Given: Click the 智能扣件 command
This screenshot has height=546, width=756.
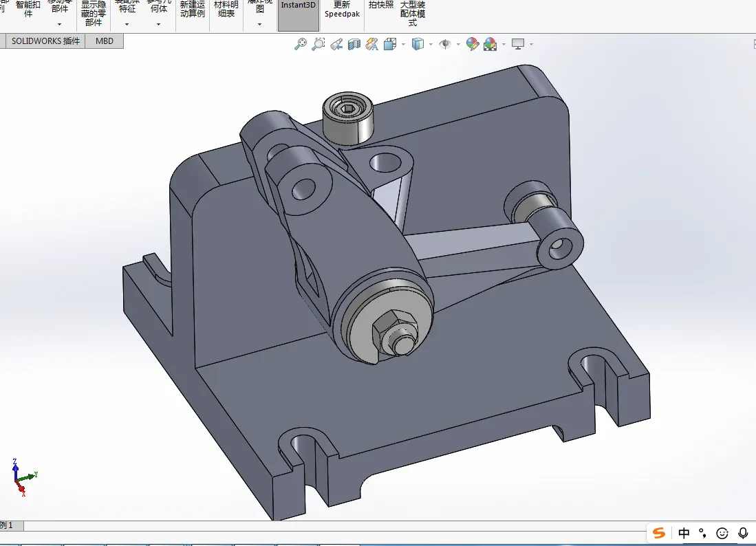Looking at the screenshot, I should pos(28,9).
